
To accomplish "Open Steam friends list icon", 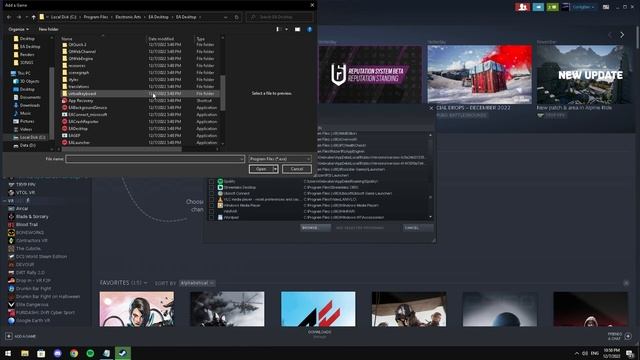I will point(522,7).
